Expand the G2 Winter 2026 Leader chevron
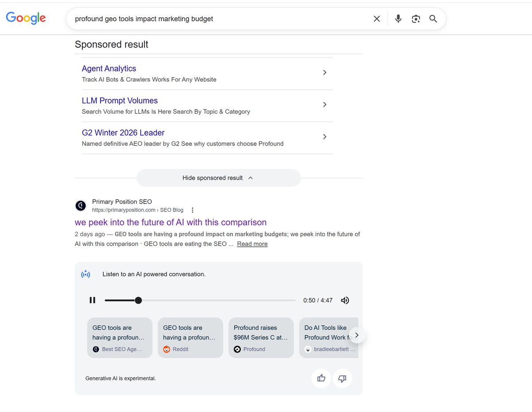 point(325,137)
